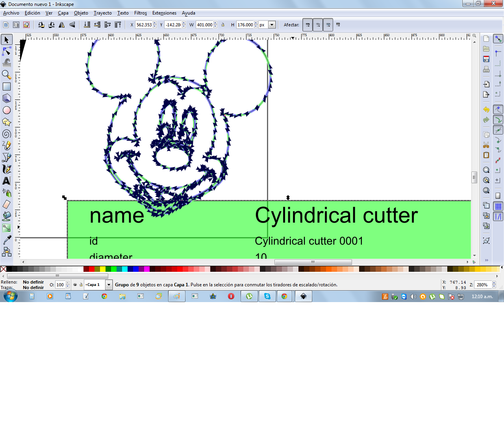Select the Selector arrow tool
The height and width of the screenshot is (424, 504).
pyautogui.click(x=7, y=40)
